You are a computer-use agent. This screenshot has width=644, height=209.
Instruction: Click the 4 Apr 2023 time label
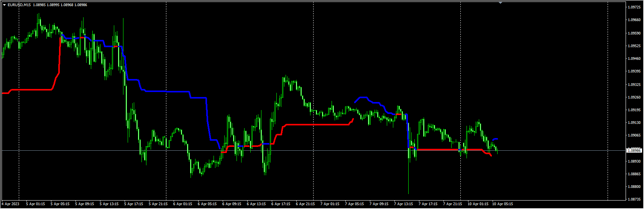coord(10,204)
